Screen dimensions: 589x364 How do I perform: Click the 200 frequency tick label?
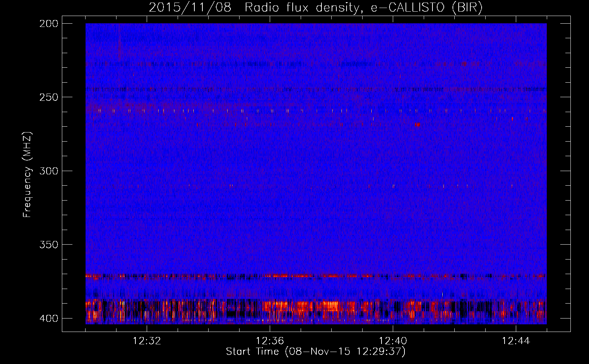tap(48, 24)
